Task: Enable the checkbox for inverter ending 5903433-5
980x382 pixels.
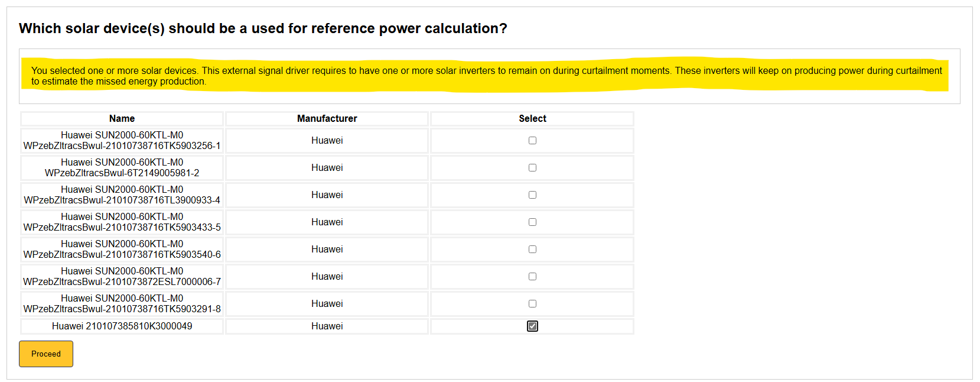Action: 532,222
